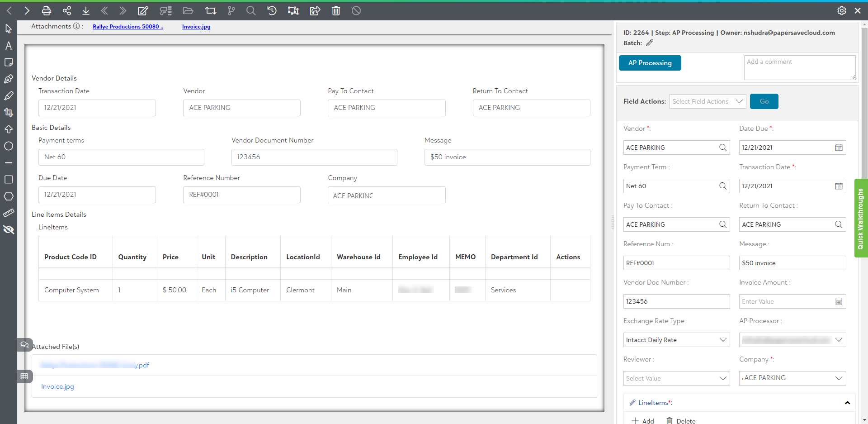The height and width of the screenshot is (424, 868).
Task: Open Select Field Actions dropdown
Action: (708, 101)
